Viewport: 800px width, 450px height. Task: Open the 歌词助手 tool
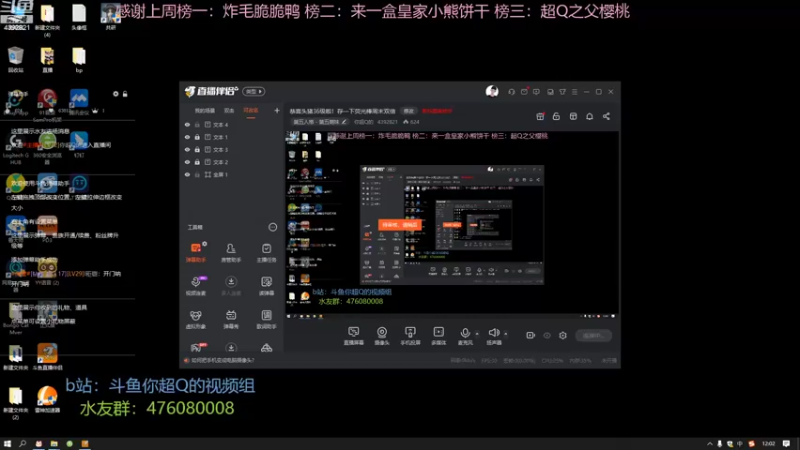click(266, 319)
